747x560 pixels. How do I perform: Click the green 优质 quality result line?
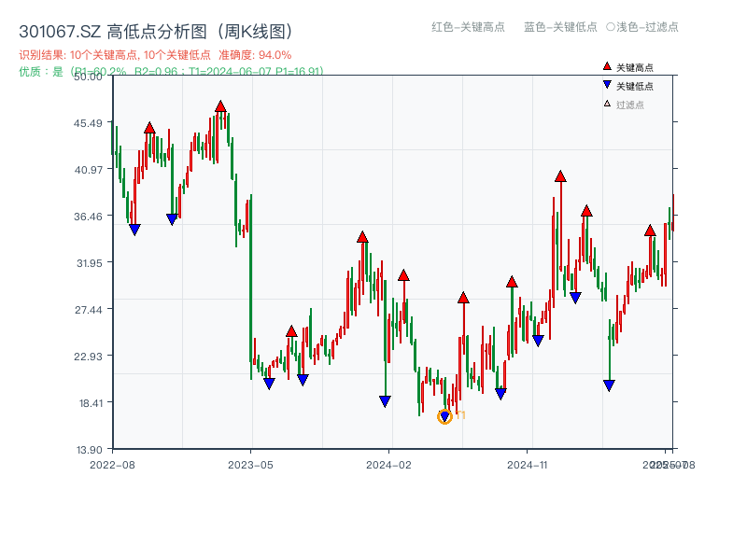pos(172,72)
